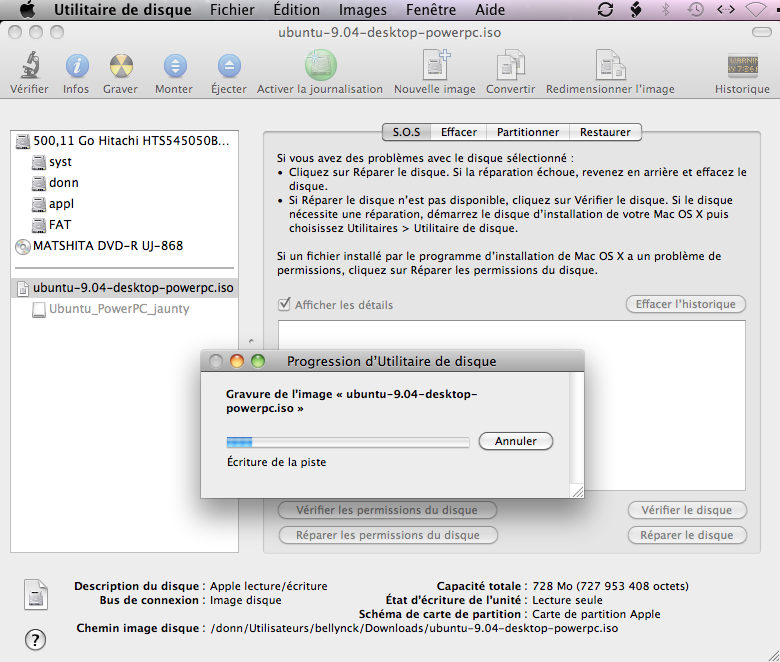
Task: Click the Time Machine menu bar icon
Action: (695, 9)
